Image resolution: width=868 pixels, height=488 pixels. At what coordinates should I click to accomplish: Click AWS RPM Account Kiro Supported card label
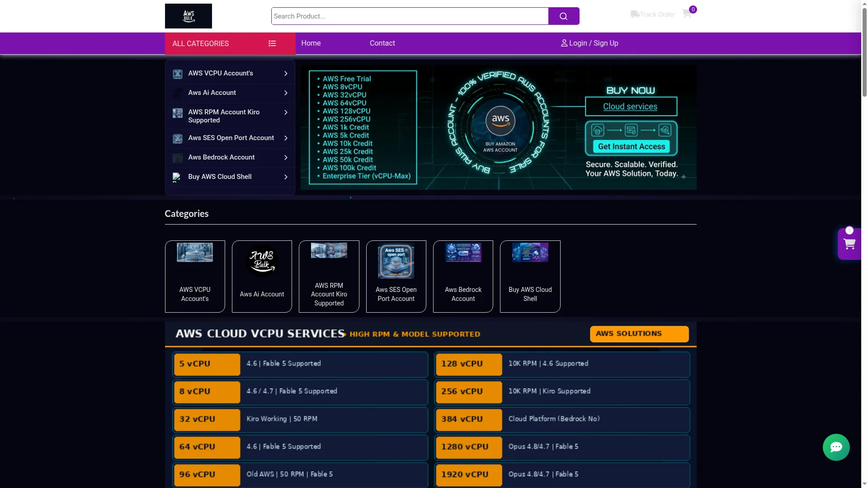click(329, 294)
